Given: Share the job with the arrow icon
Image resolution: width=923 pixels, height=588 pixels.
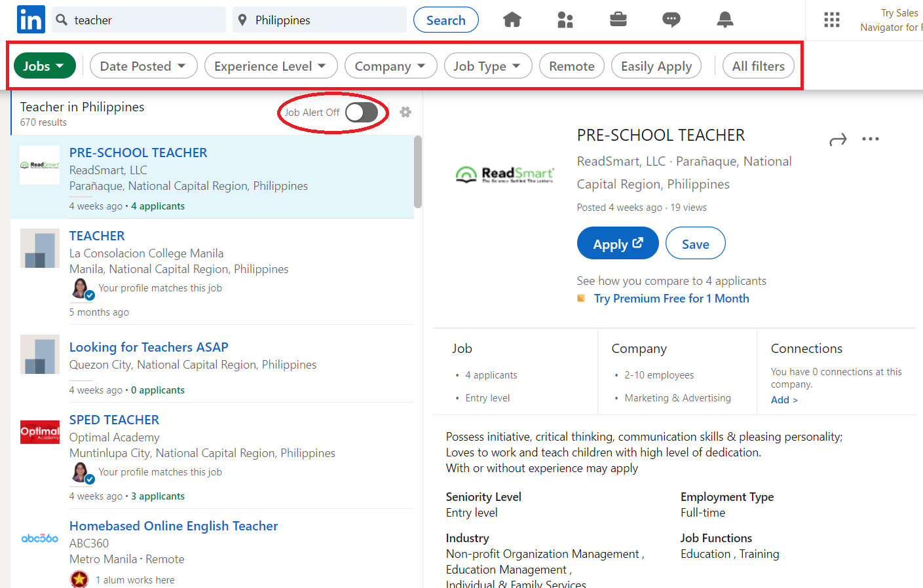Looking at the screenshot, I should (x=838, y=139).
